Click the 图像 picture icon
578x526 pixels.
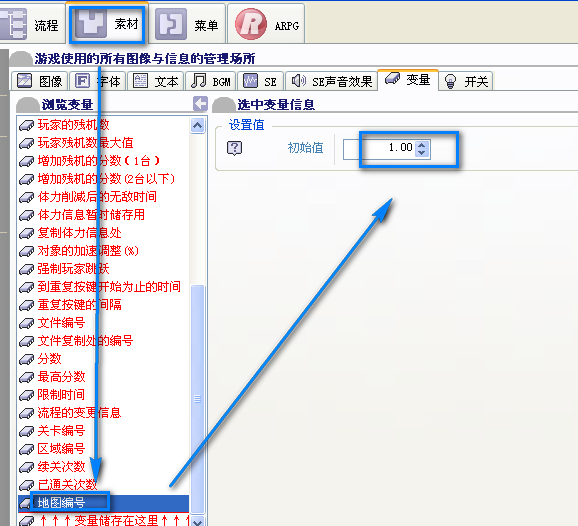point(24,80)
